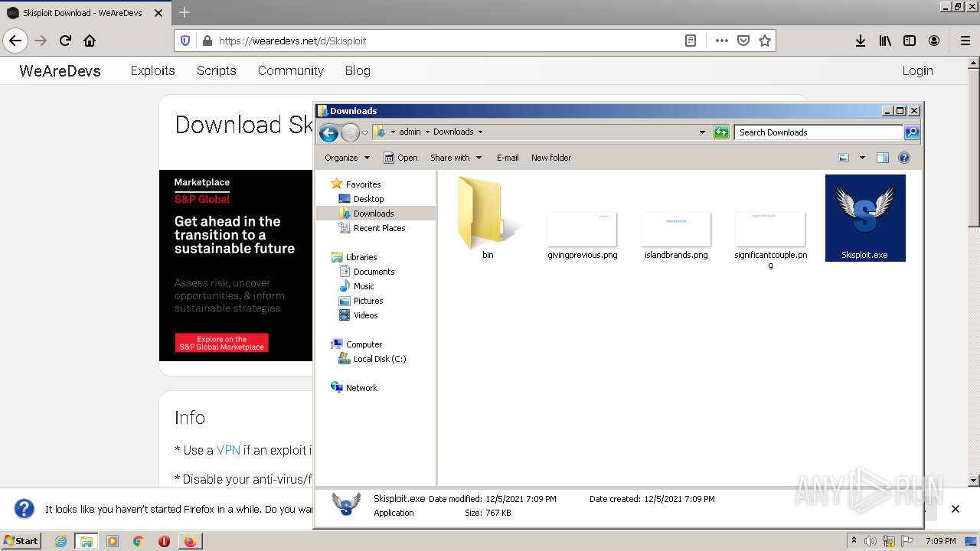
Task: Open page actions three-dot menu
Action: coord(721,41)
